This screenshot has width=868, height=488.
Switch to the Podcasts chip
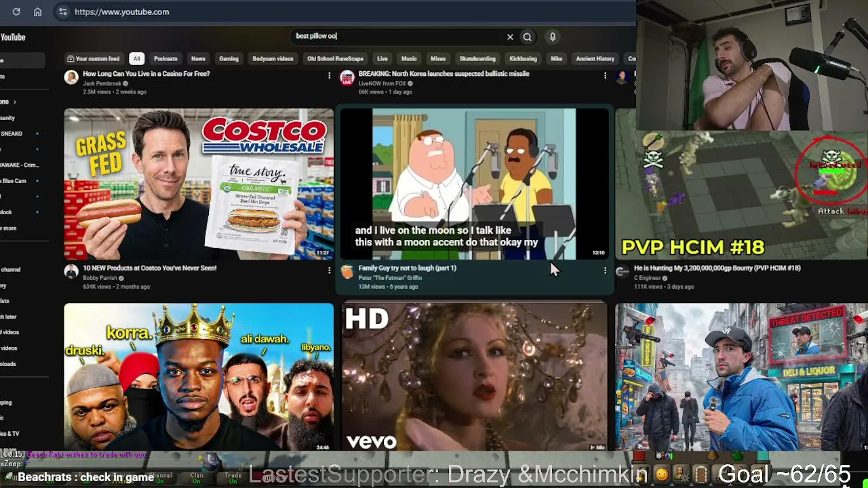tap(165, 59)
